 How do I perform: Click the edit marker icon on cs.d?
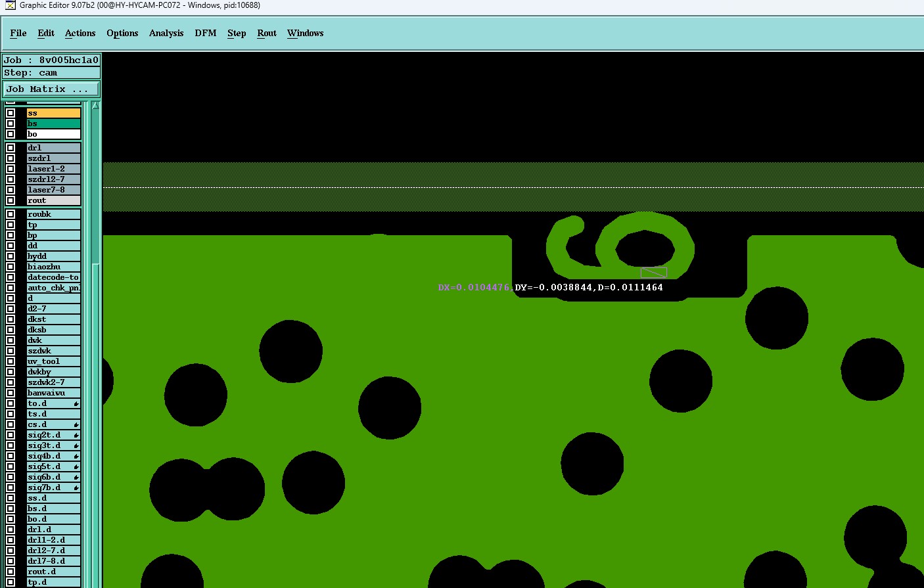pyautogui.click(x=76, y=424)
